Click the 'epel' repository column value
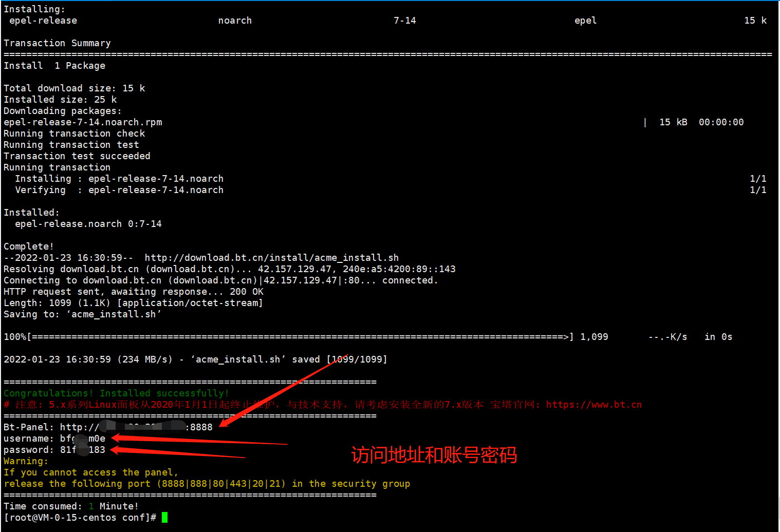The width and height of the screenshot is (780, 532). tap(586, 21)
